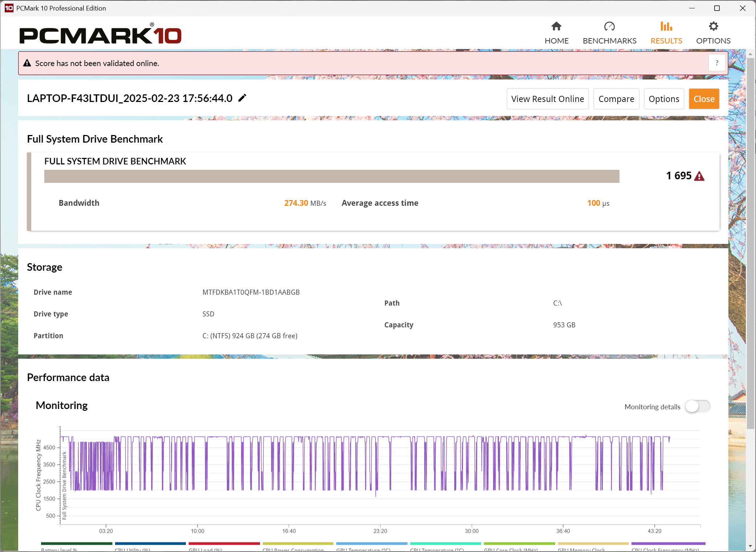Viewport: 756px width, 552px height.
Task: Toggle the Battery level legend color bar
Action: (76, 543)
